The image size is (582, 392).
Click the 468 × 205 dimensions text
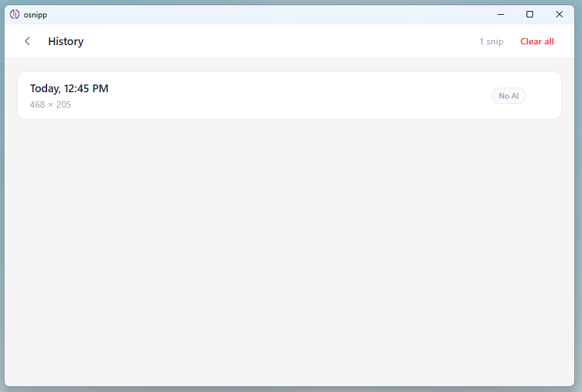pos(51,104)
